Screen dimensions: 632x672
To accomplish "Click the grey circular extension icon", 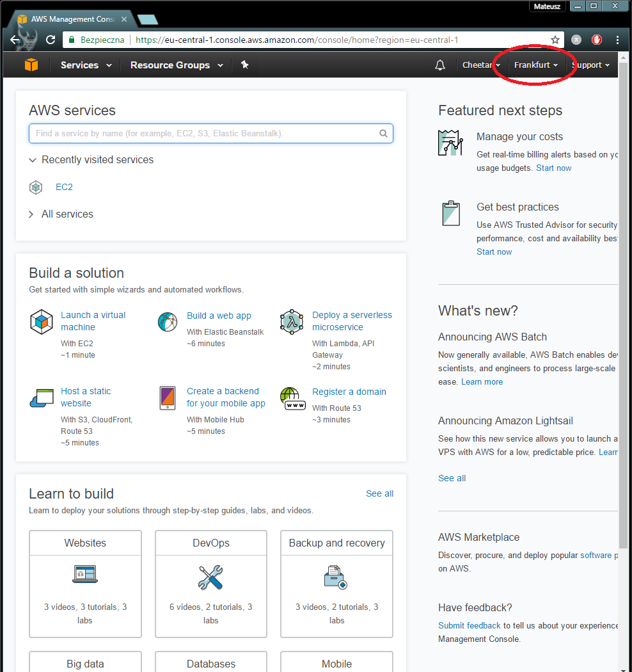I will tap(577, 40).
